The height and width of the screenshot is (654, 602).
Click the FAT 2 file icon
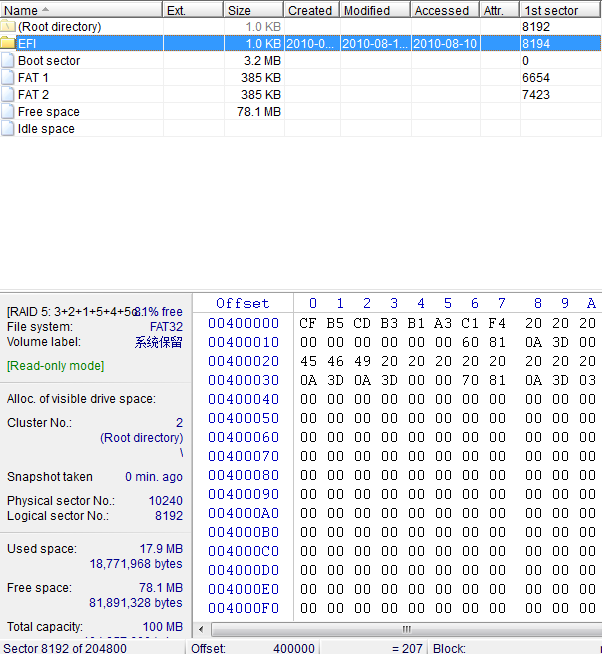point(8,95)
